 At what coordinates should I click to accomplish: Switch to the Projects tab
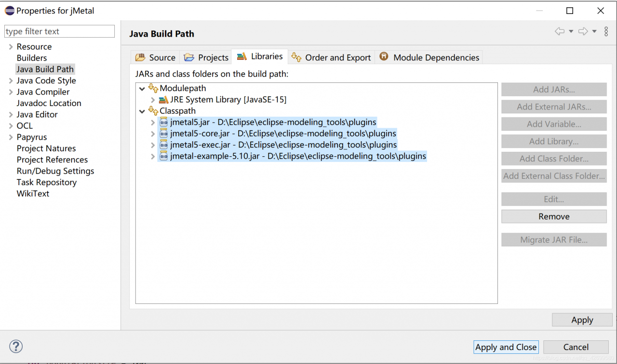click(206, 57)
